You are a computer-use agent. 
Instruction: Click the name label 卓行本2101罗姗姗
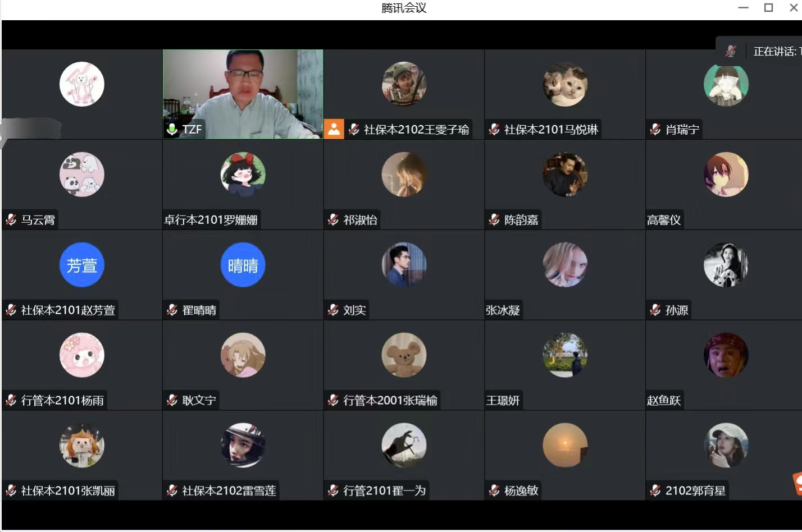(211, 220)
